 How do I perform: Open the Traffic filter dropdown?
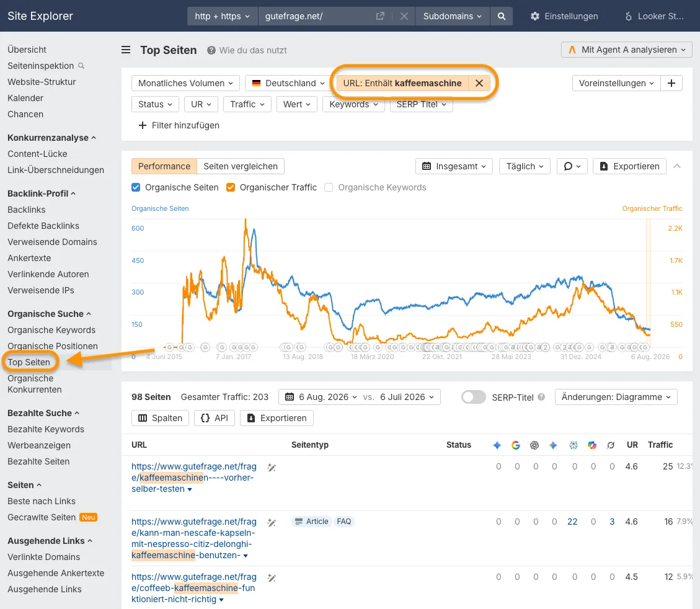pyautogui.click(x=247, y=104)
